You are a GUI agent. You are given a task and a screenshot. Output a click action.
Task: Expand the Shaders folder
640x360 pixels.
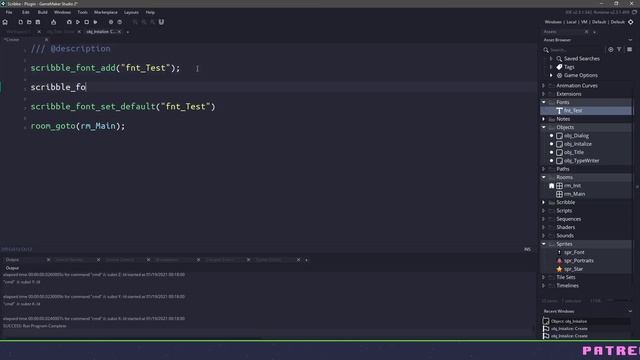tap(544, 227)
